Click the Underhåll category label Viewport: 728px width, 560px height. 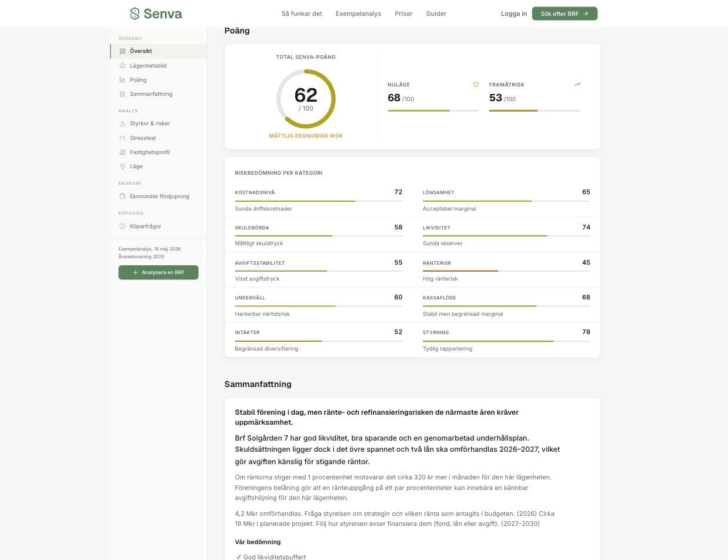tap(250, 298)
